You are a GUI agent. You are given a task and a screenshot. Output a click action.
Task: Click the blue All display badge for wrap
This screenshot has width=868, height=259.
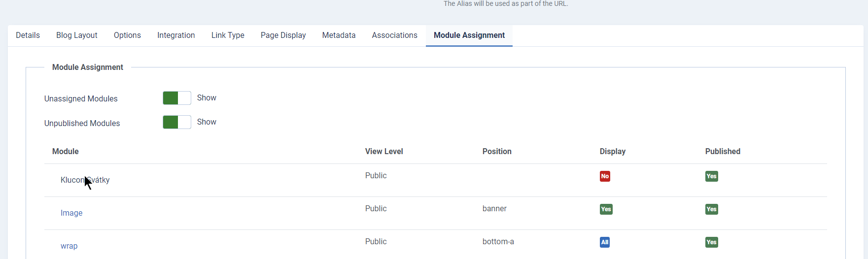(x=605, y=242)
